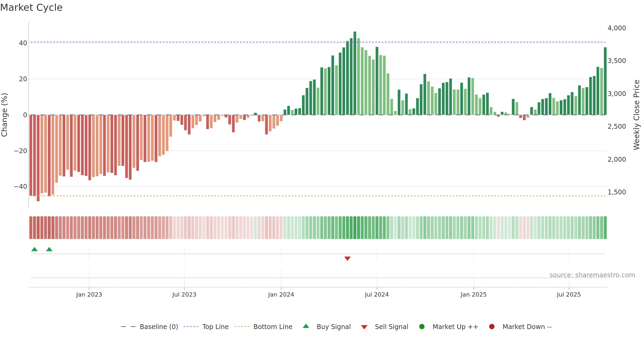This screenshot has width=644, height=362.
Task: Toggle the Baseline (0) legend entry
Action: (x=149, y=327)
